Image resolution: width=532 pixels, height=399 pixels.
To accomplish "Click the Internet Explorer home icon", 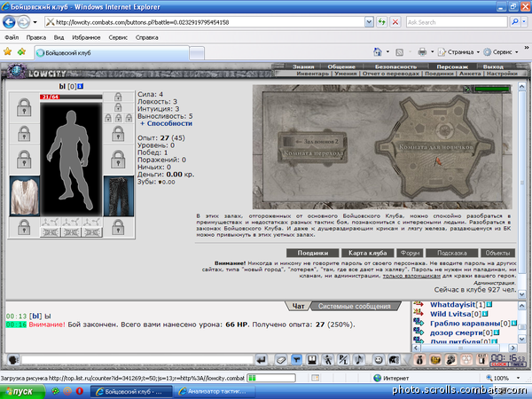I will [x=378, y=52].
